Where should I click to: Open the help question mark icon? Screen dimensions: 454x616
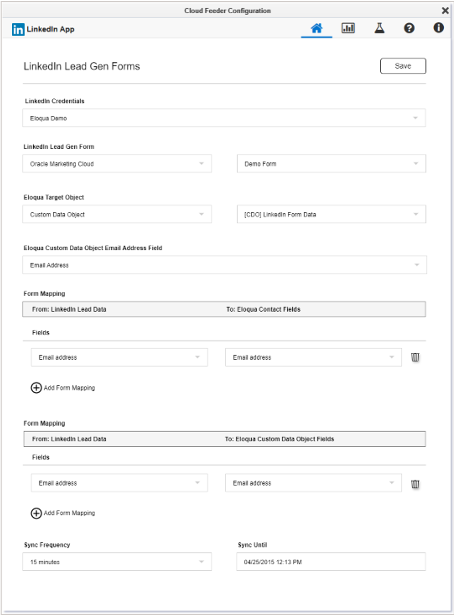tap(409, 28)
